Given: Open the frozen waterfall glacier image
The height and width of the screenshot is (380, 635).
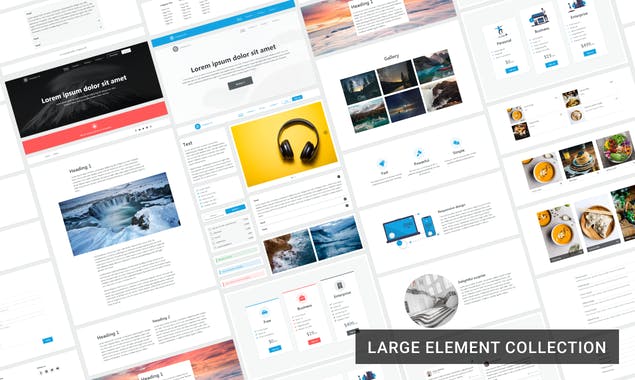Looking at the screenshot, I should coord(119,214).
